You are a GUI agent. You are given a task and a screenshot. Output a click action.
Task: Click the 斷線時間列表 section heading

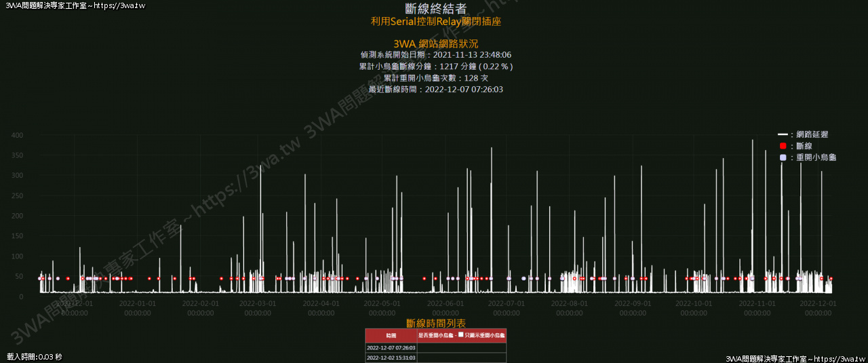[435, 324]
